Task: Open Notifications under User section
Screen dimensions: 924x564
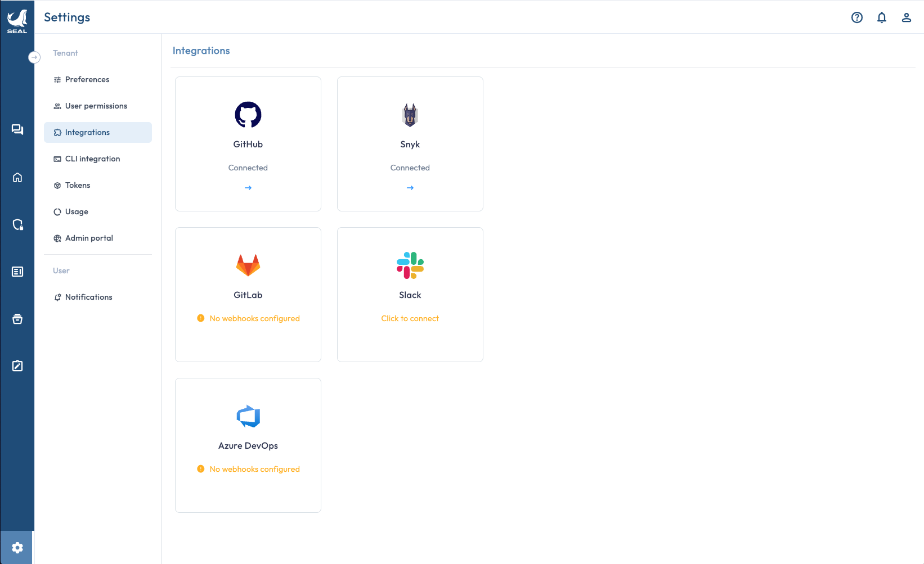Action: (98, 297)
